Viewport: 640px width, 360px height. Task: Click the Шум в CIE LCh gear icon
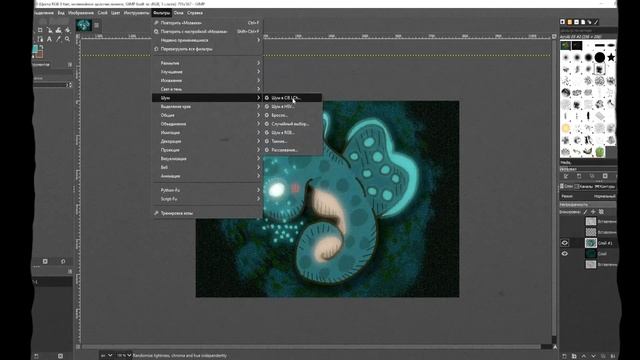[x=267, y=98]
